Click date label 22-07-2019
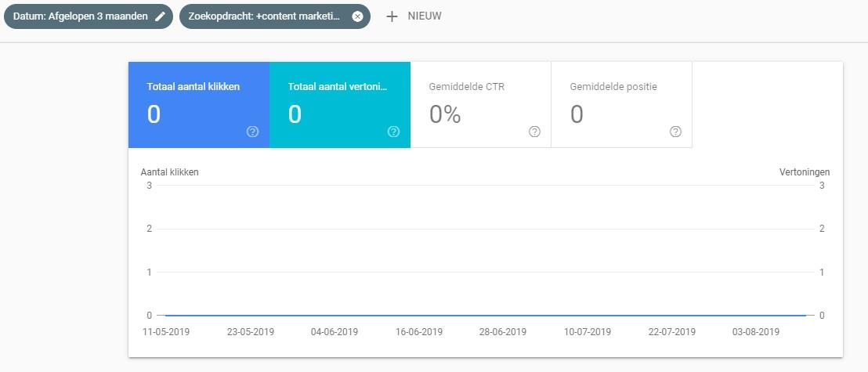868x372 pixels. point(672,332)
